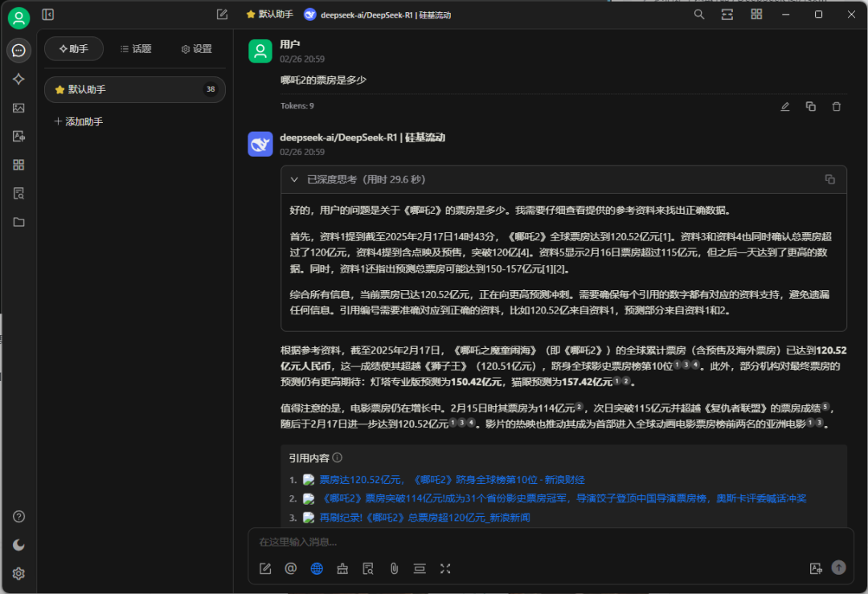Open the mini apps grid in title bar
The image size is (868, 594).
coord(756,14)
